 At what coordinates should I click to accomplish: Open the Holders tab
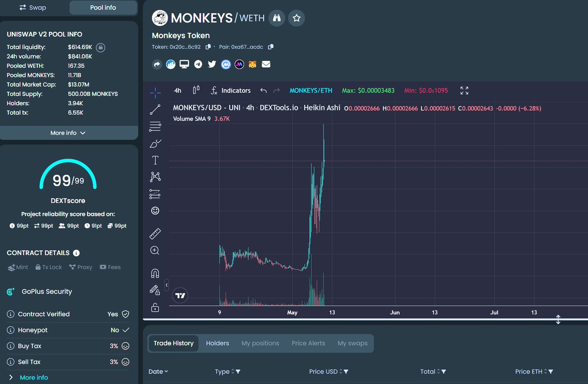pos(218,343)
